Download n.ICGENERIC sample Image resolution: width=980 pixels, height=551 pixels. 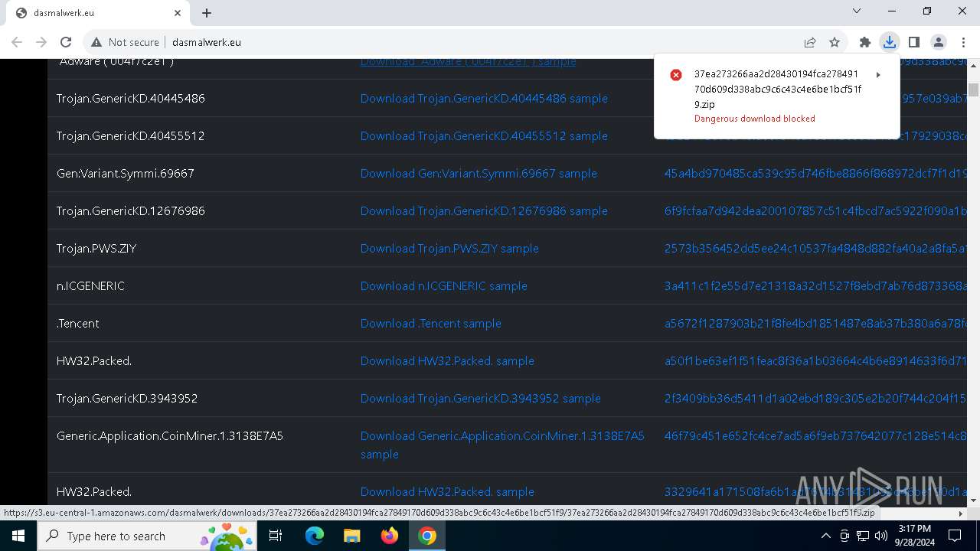tap(444, 285)
